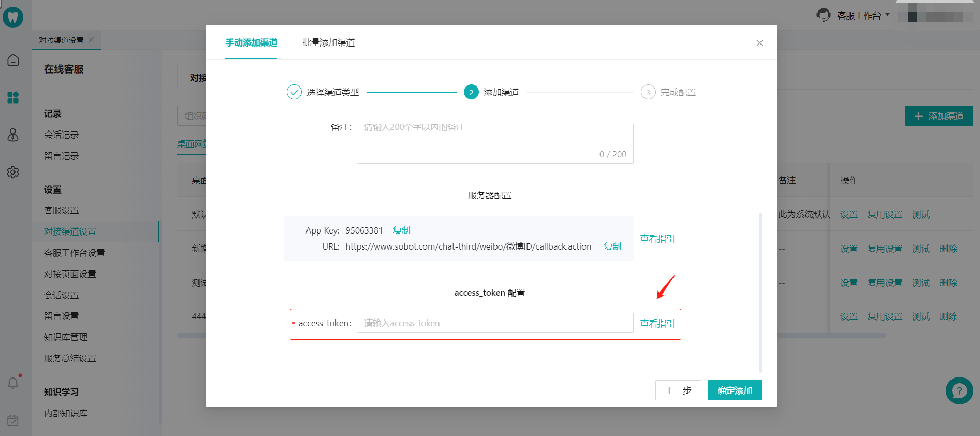This screenshot has width=980, height=436.
Task: Open the notifications bell icon
Action: tap(13, 383)
